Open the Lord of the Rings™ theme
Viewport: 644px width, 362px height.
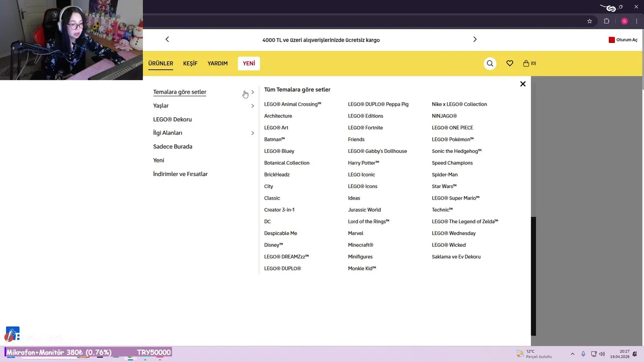pyautogui.click(x=369, y=221)
